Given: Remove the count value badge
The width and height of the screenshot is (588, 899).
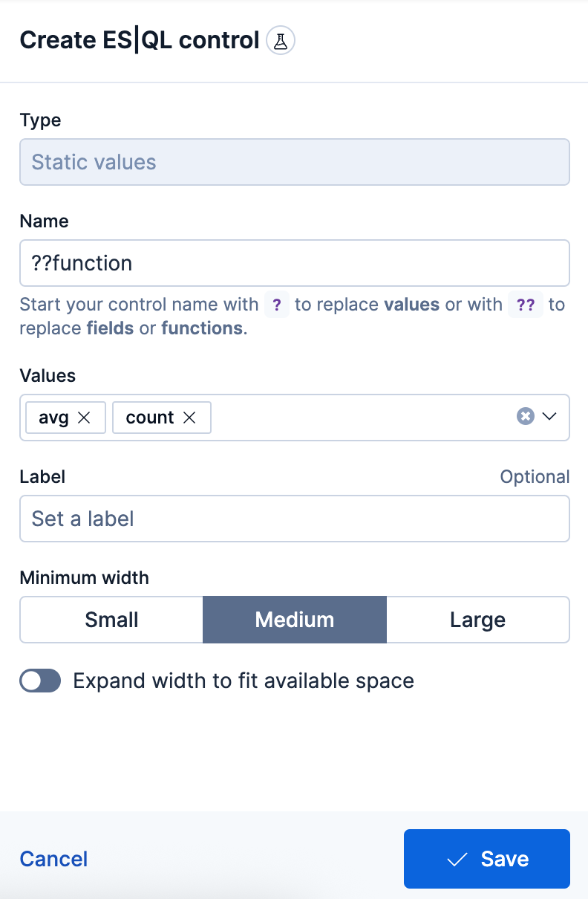Looking at the screenshot, I should 191,417.
